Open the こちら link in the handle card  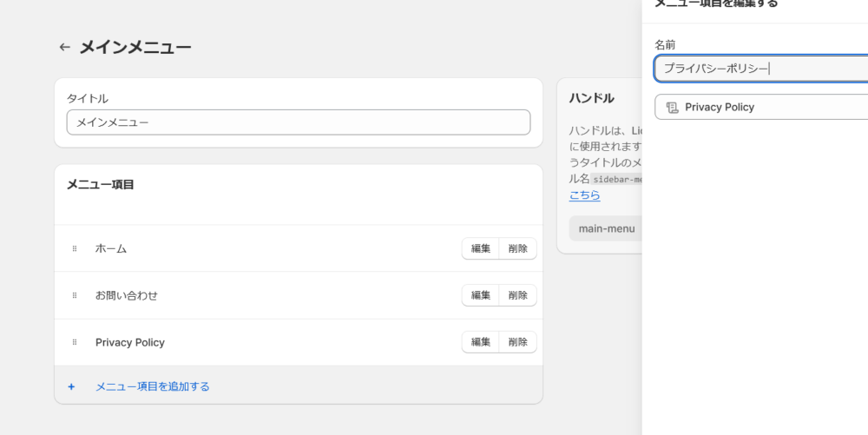[584, 196]
